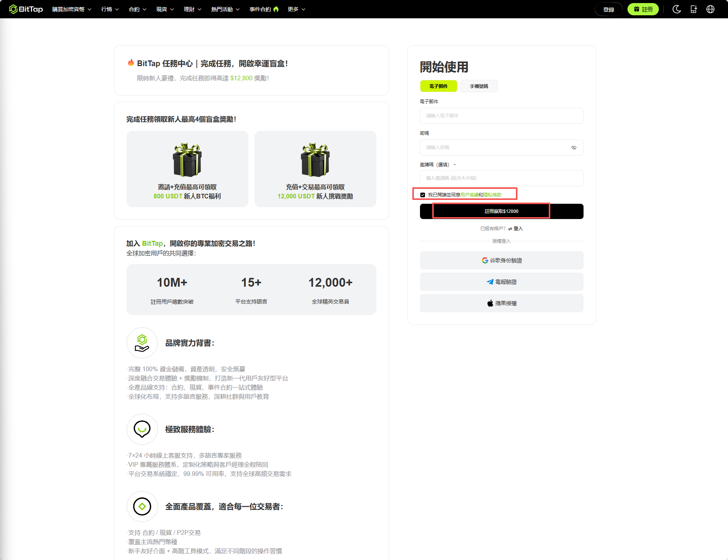Open the 隱私條款 link
The height and width of the screenshot is (560, 728).
492,195
